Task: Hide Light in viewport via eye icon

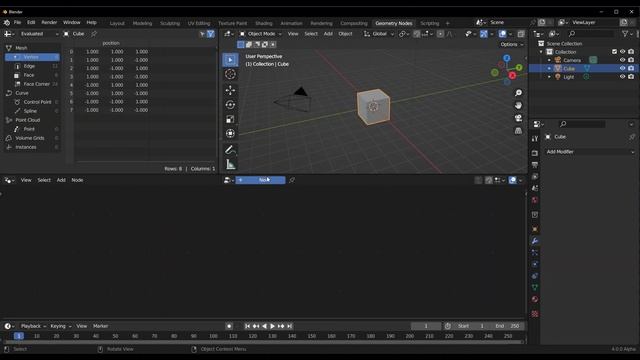Action: click(x=622, y=77)
